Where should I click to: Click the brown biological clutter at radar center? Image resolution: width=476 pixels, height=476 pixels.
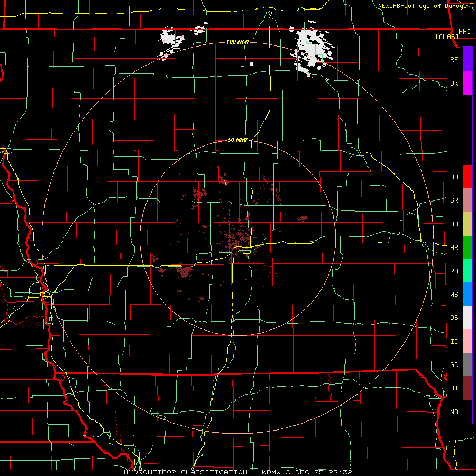click(237, 235)
